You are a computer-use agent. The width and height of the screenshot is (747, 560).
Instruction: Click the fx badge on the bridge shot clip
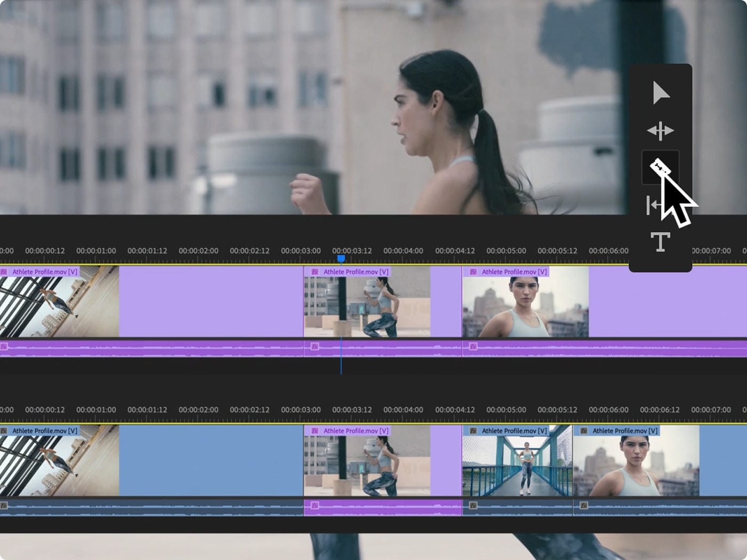coord(472,430)
